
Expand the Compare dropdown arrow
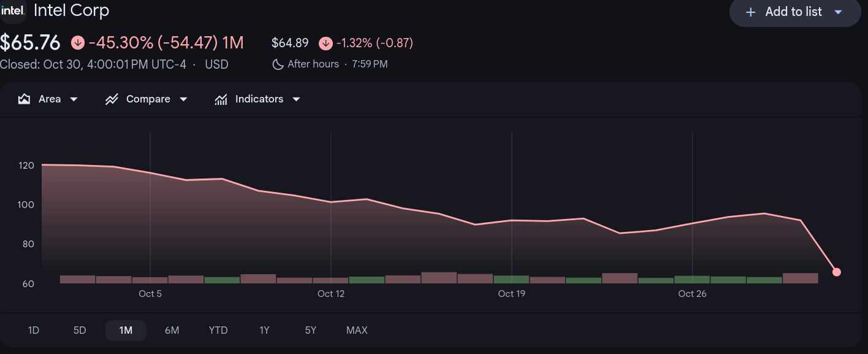(183, 99)
